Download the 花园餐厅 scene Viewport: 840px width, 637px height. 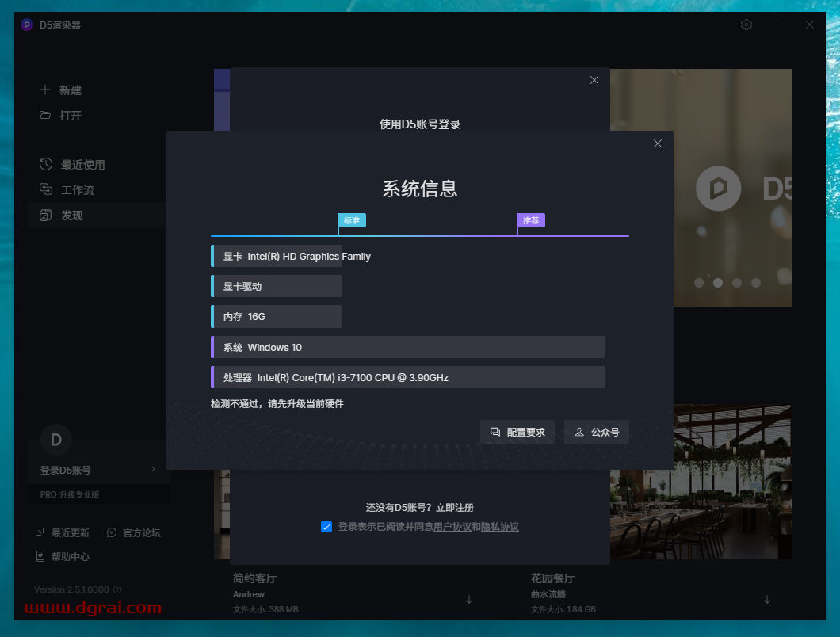pos(766,601)
